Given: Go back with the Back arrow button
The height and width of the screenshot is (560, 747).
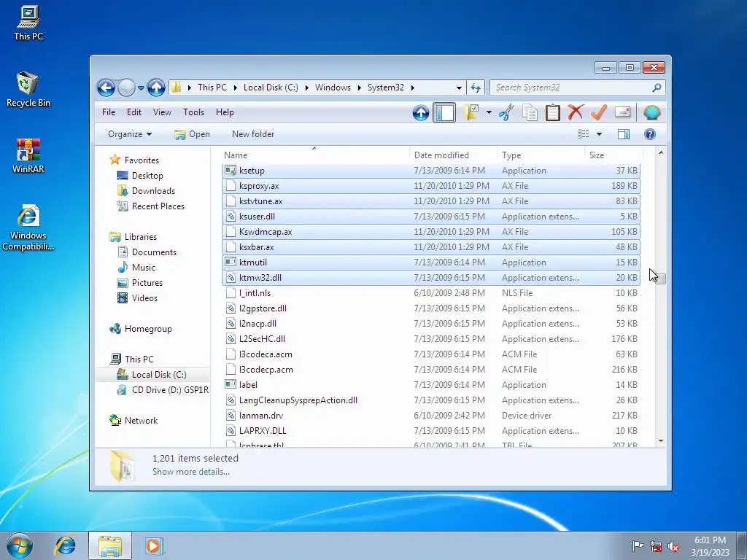Looking at the screenshot, I should coord(106,87).
